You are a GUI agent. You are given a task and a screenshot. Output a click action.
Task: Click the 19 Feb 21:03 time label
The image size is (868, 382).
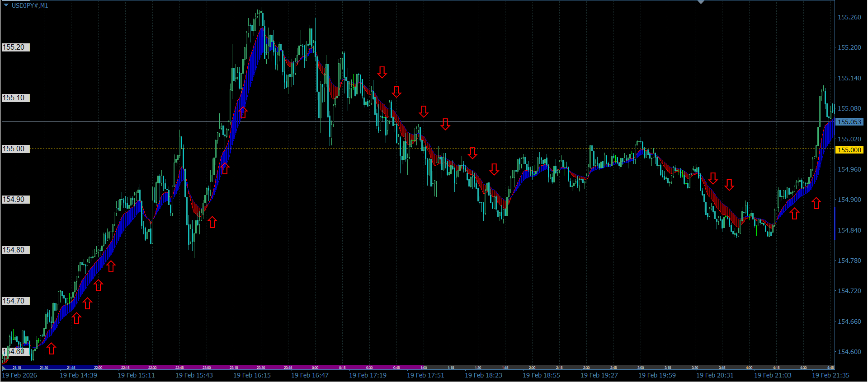(773, 375)
